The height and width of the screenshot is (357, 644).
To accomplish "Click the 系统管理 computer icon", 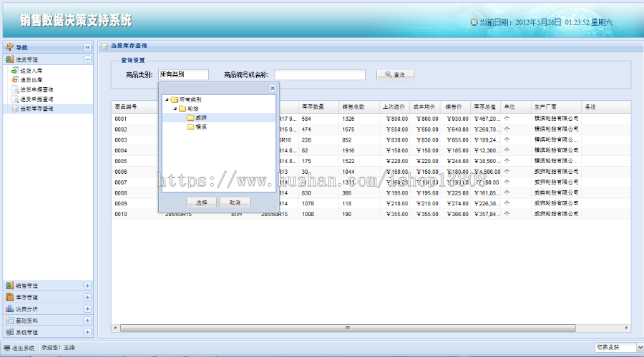I will (9, 332).
